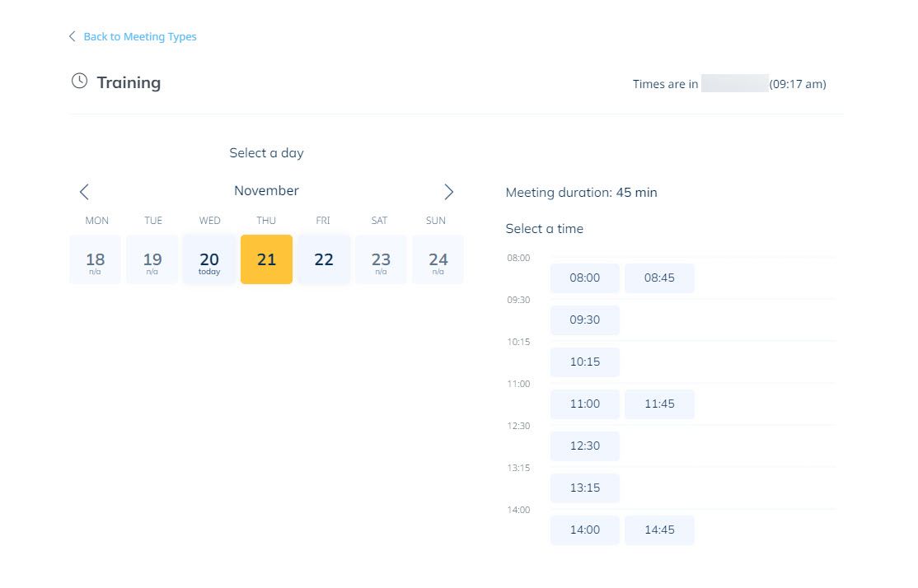Click the clock icon beside Training
Viewport: 918px width, 588px height.
78,81
